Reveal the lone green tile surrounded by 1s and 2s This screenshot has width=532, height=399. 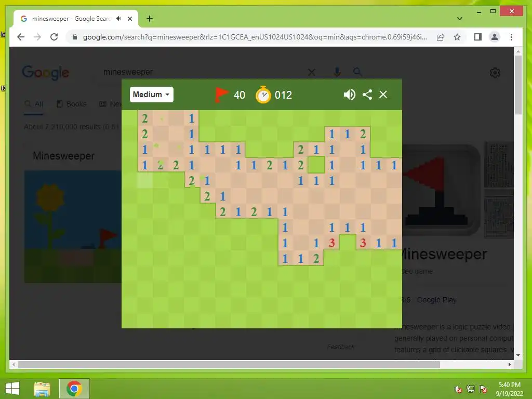point(316,165)
